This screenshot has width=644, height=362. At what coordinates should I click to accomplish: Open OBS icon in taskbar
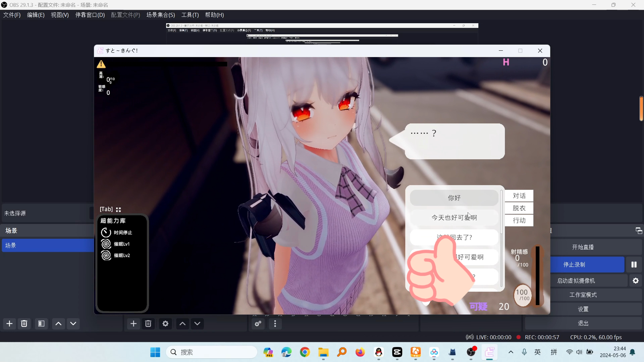click(471, 352)
